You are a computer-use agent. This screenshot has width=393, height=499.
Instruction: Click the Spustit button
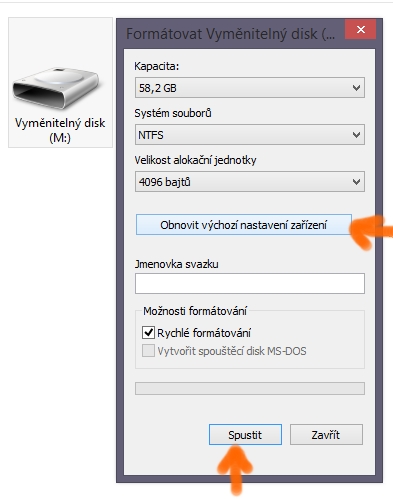coord(245,435)
